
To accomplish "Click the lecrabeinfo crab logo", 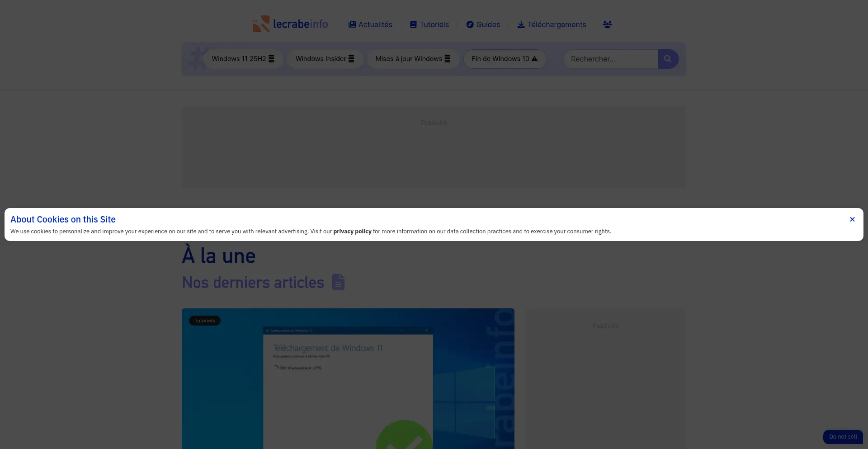I will tap(261, 24).
